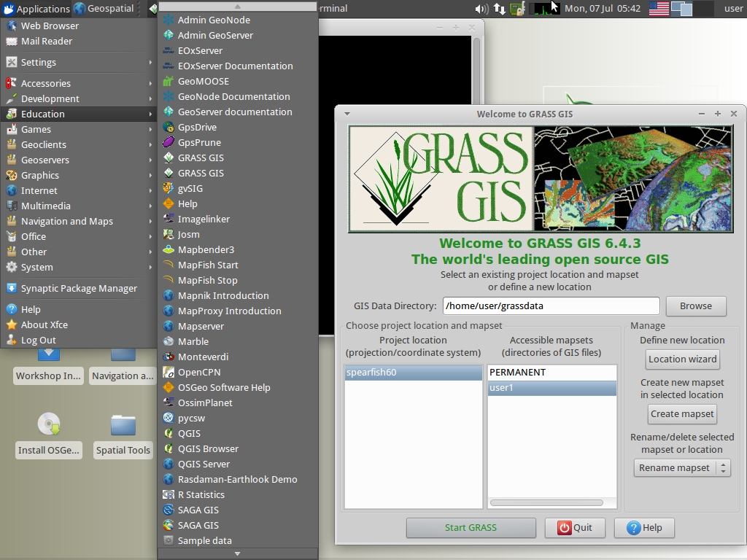Open OssimPlanet entry
This screenshot has width=747, height=560.
[x=237, y=402]
